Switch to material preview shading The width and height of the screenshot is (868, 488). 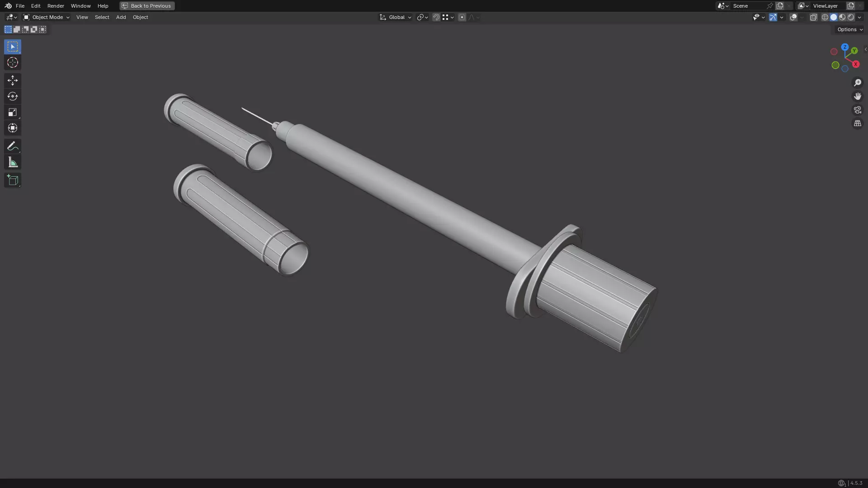842,17
